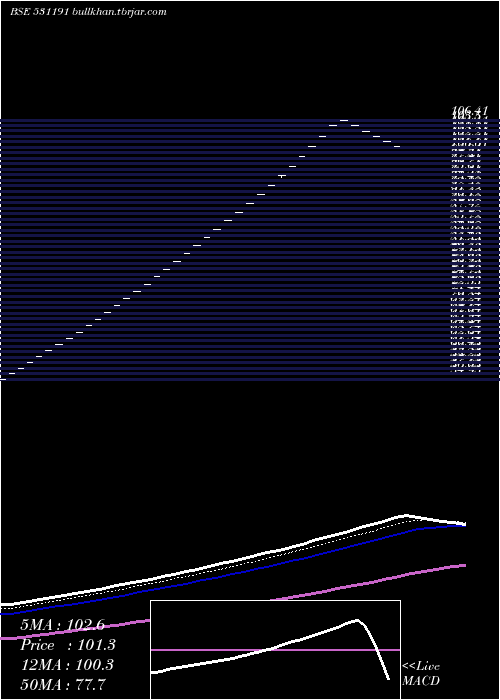Click the '<<Live MACD' label

421,674
